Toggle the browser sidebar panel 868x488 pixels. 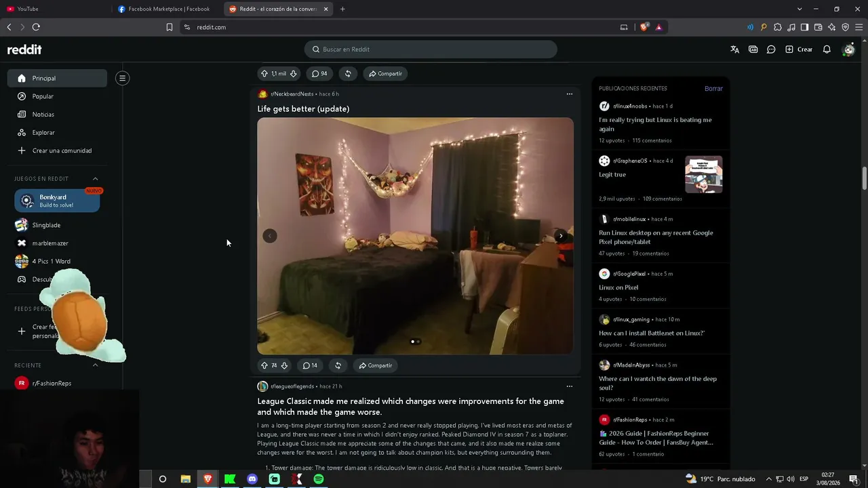coord(805,27)
